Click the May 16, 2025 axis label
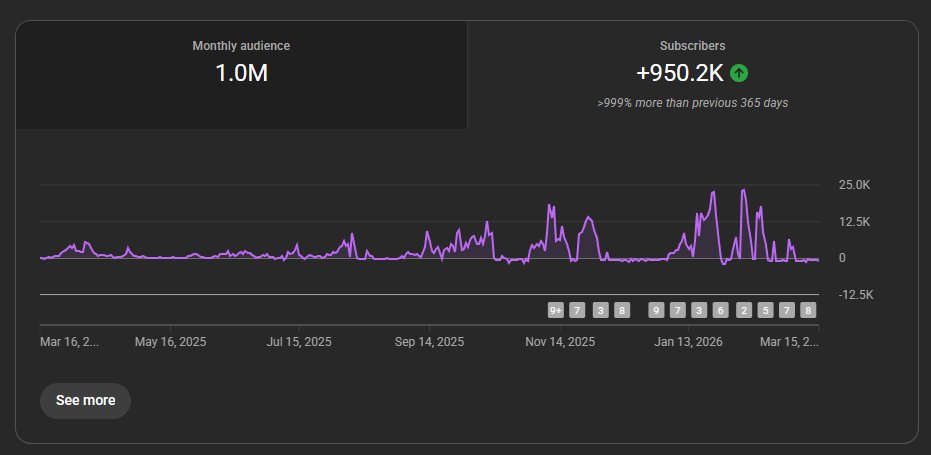The width and height of the screenshot is (931, 455). tap(170, 342)
